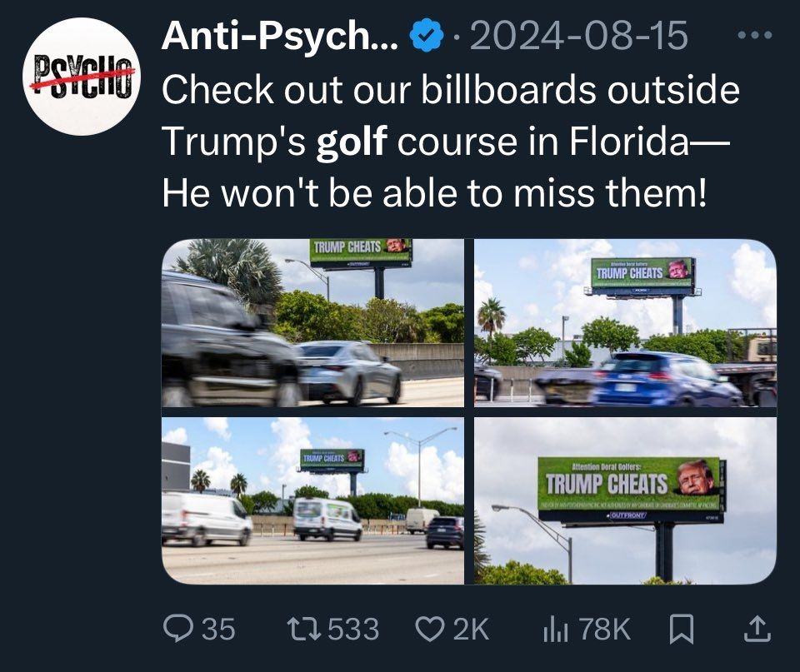Open the reply comment icon
This screenshot has width=800, height=672.
[x=178, y=629]
